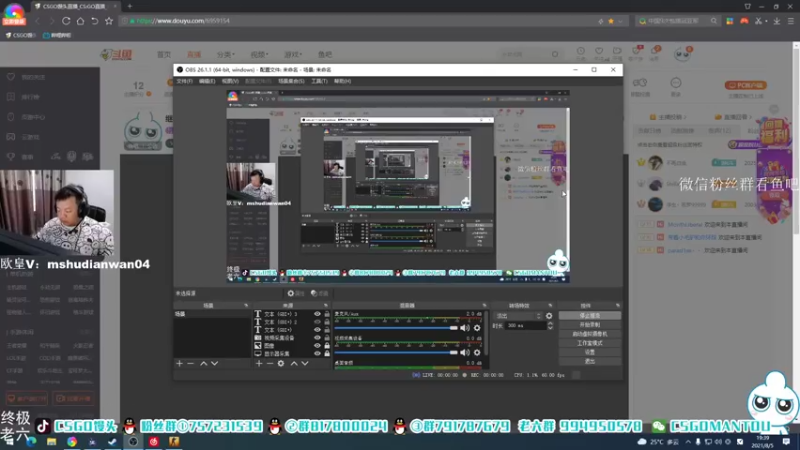The height and width of the screenshot is (450, 800).
Task: Click the start recording button in OBS
Action: click(590, 325)
